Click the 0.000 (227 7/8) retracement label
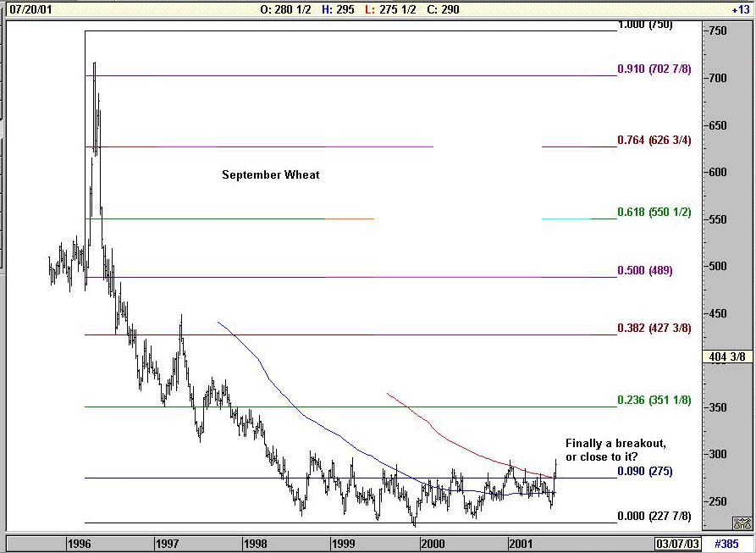756x553 pixels. tap(654, 517)
